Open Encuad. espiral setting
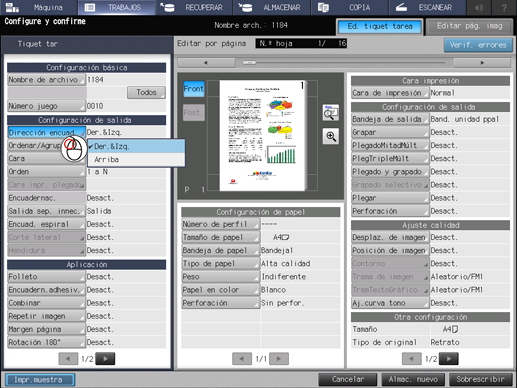517x388 pixels. coord(46,224)
